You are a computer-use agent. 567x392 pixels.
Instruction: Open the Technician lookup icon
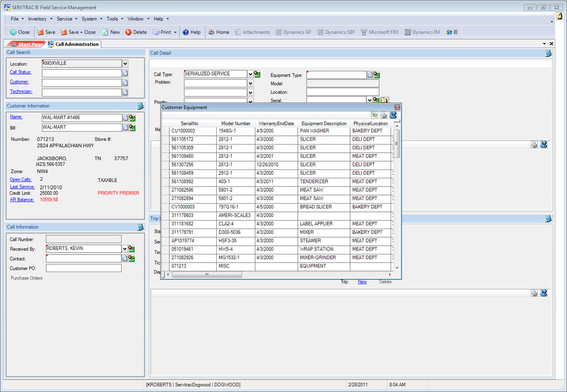click(x=125, y=93)
